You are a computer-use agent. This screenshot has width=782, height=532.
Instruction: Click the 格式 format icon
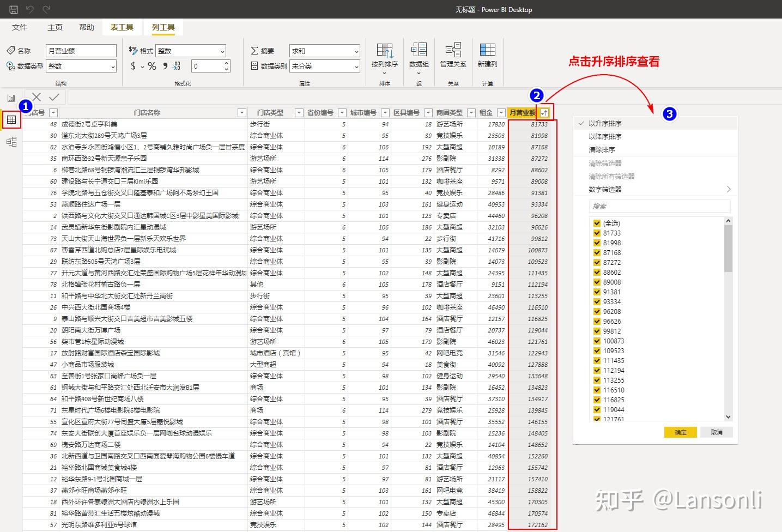133,51
